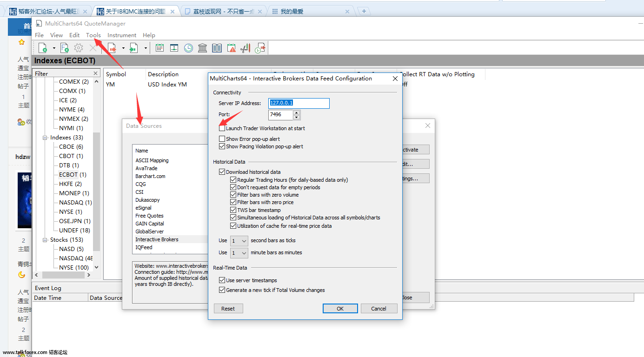Screen dimensions: 644x357
Task: Uncheck Regular Trading Hours option
Action: [233, 180]
